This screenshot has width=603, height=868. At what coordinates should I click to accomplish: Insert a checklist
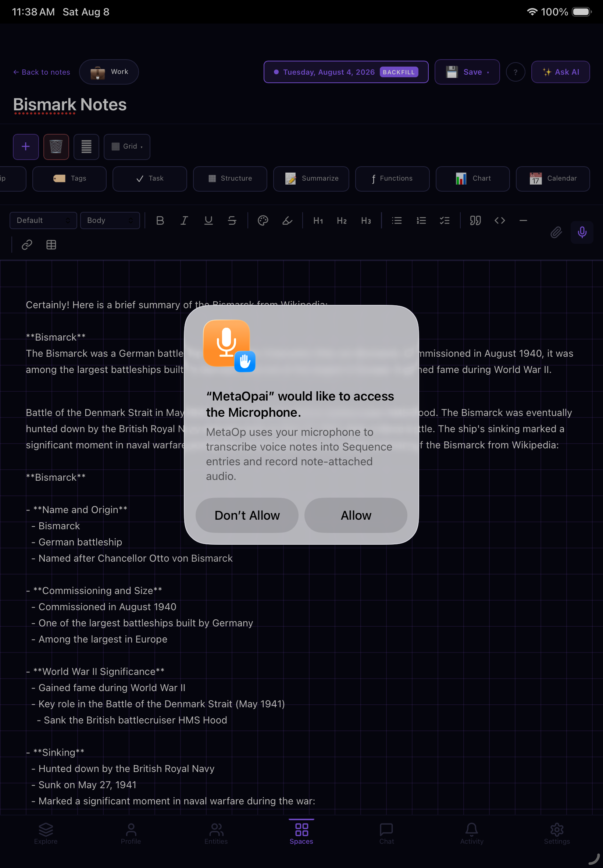tap(445, 221)
